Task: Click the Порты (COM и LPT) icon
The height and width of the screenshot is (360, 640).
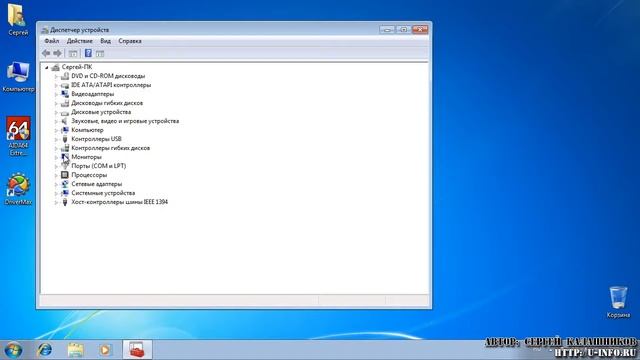Action: pyautogui.click(x=64, y=166)
